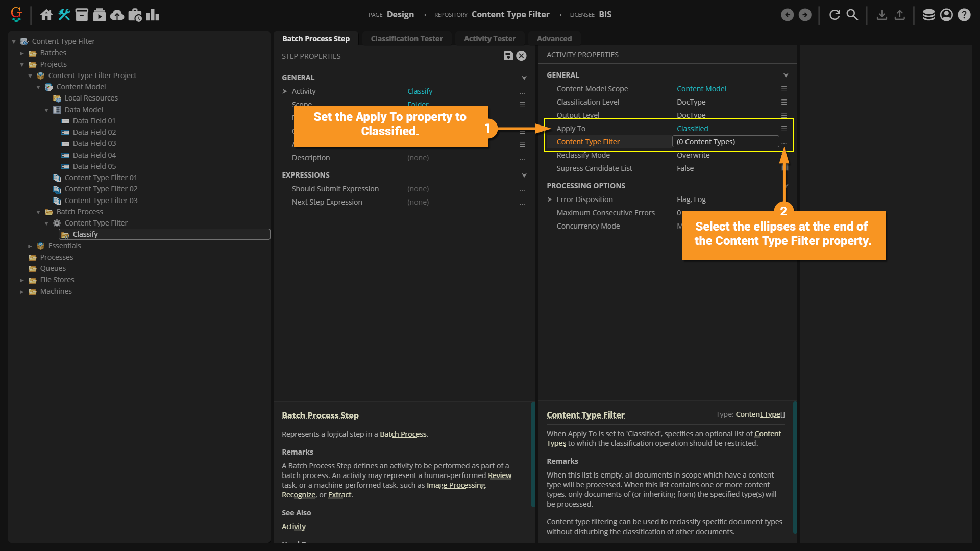This screenshot has height=551, width=980.
Task: Click the Batch Process Step help scrollbar
Action: [x=533, y=454]
